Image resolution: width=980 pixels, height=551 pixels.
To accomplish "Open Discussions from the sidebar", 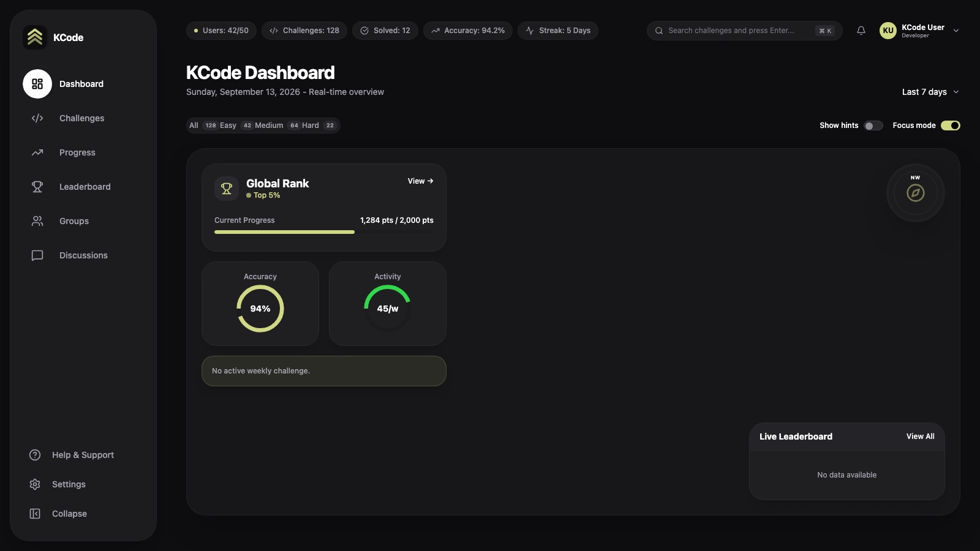I will (x=83, y=255).
